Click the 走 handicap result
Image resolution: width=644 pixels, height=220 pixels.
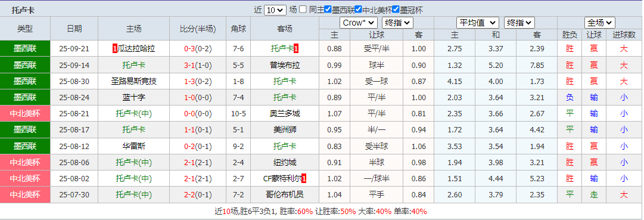pos(594,195)
